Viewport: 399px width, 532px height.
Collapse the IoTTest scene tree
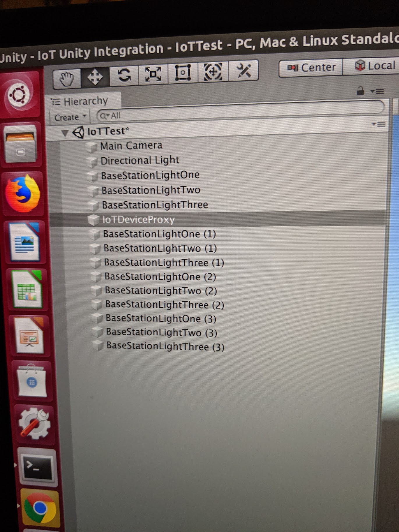[65, 133]
